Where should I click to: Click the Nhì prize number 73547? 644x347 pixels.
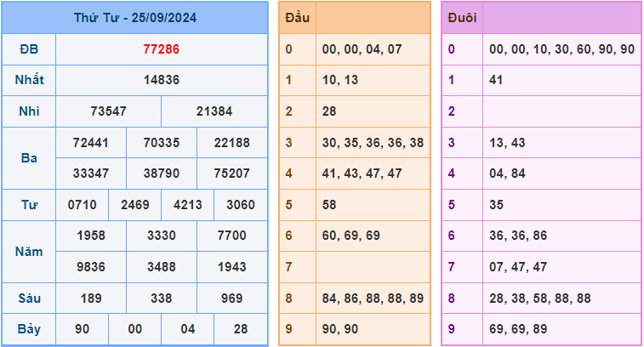point(108,111)
